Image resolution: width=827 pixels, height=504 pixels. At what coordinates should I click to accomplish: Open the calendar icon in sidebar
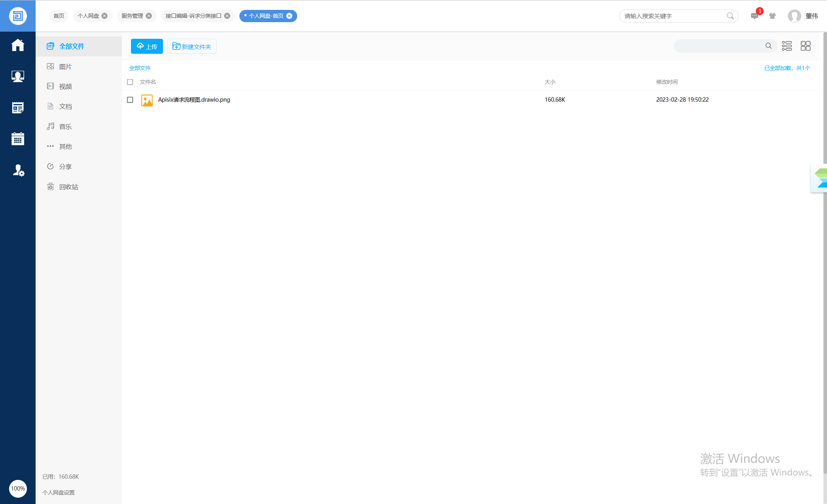coord(18,139)
